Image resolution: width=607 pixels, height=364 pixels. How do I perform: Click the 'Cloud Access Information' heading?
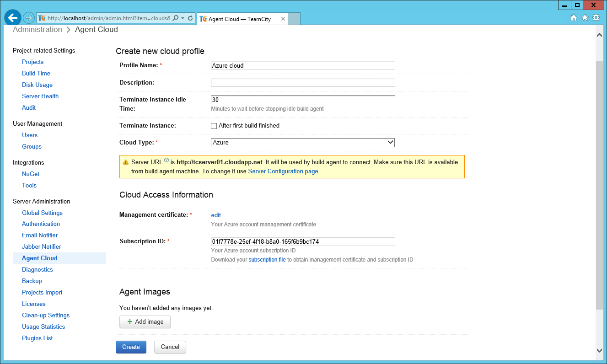[x=166, y=195]
